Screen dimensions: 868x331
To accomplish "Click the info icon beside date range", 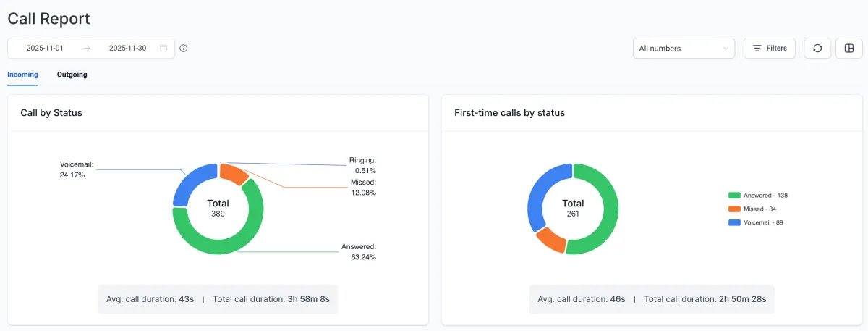I will (x=184, y=49).
